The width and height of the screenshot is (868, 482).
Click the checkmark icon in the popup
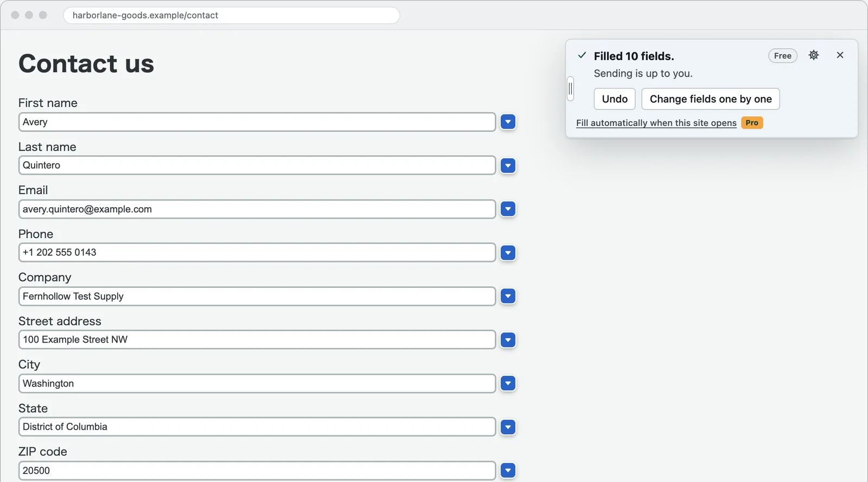point(582,55)
